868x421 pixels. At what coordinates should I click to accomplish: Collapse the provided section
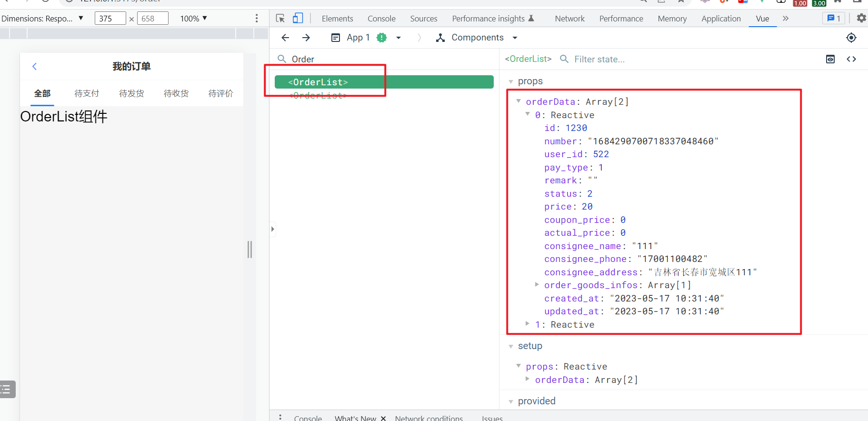[511, 401]
